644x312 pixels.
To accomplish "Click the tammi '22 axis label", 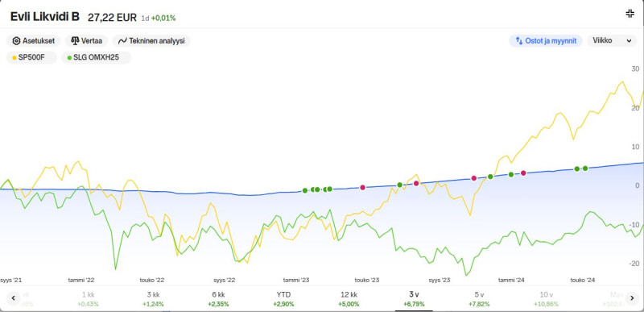I will pyautogui.click(x=81, y=281).
